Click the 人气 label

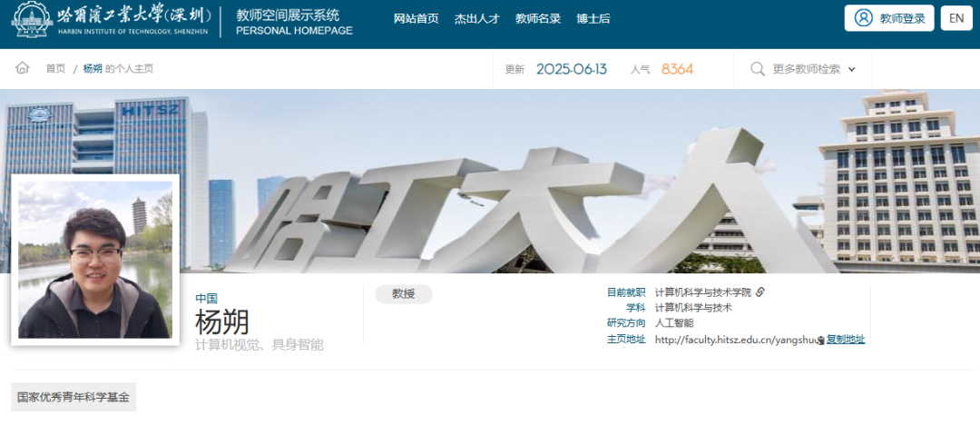tap(640, 70)
